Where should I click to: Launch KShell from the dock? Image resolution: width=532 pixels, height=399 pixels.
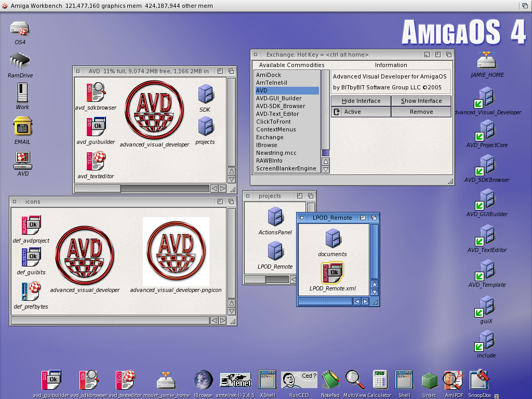(268, 380)
